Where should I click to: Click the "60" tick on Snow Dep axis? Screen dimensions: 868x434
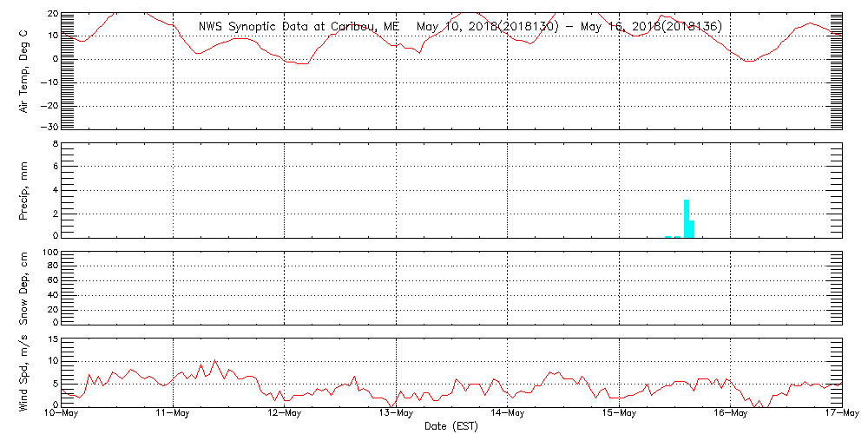(x=53, y=280)
